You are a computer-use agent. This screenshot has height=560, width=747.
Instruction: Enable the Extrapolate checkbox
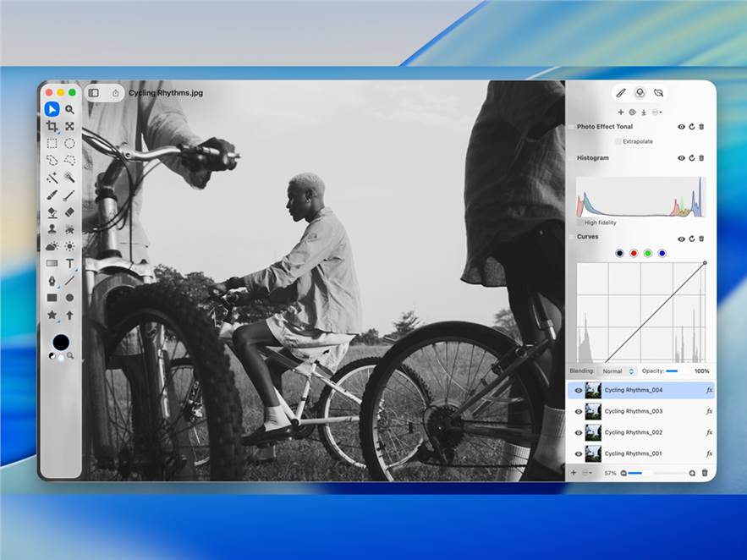(x=618, y=141)
